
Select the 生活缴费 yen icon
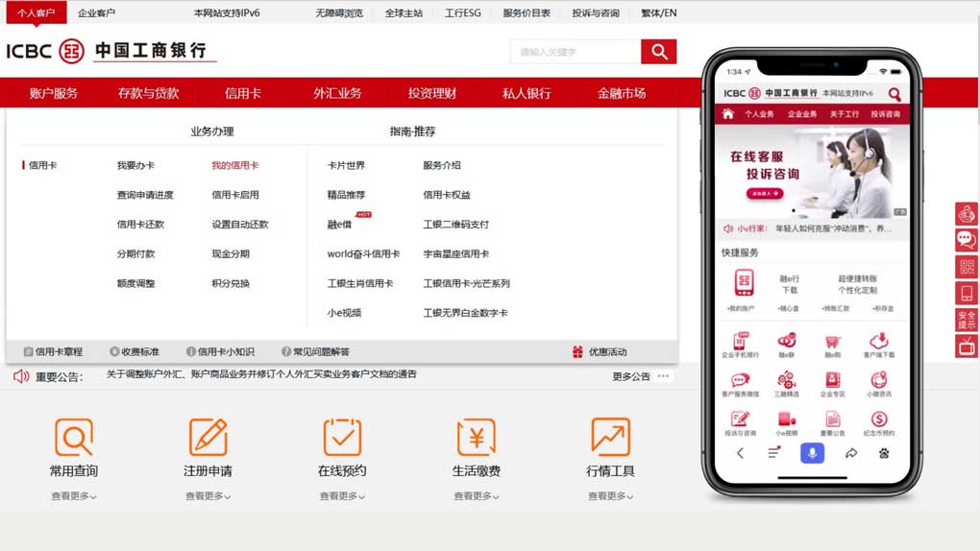click(476, 438)
